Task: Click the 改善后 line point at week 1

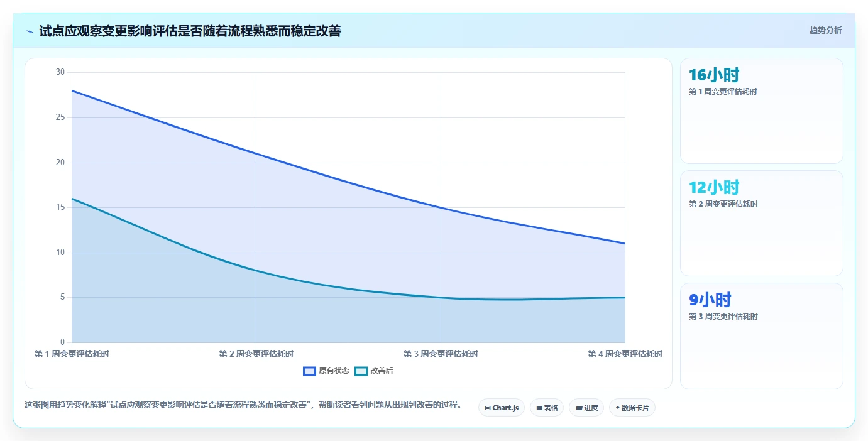Action: (72, 199)
